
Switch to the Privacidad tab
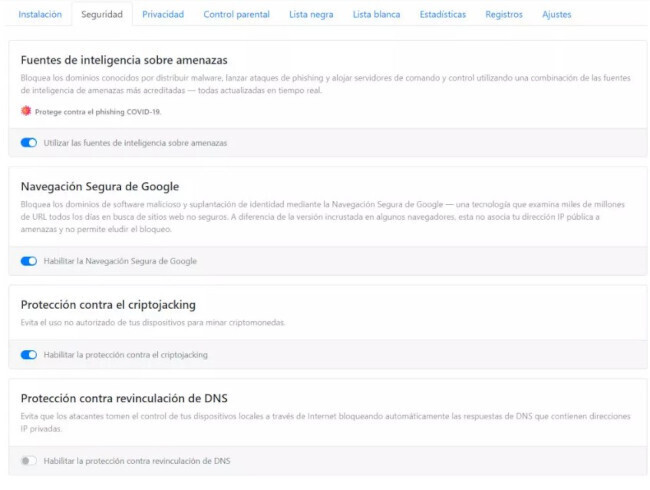pos(162,15)
